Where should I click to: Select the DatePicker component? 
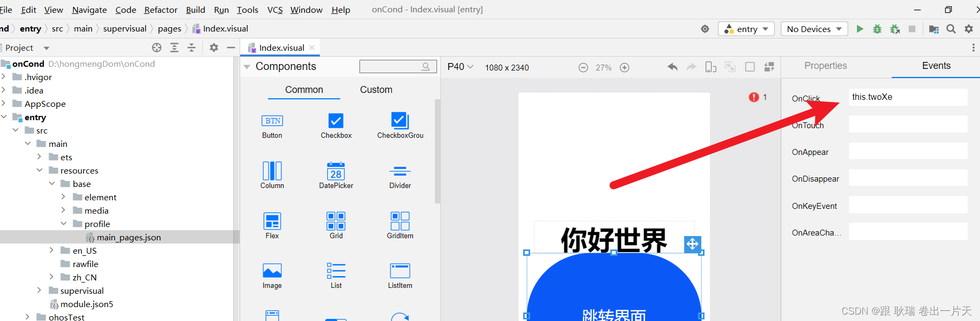336,176
